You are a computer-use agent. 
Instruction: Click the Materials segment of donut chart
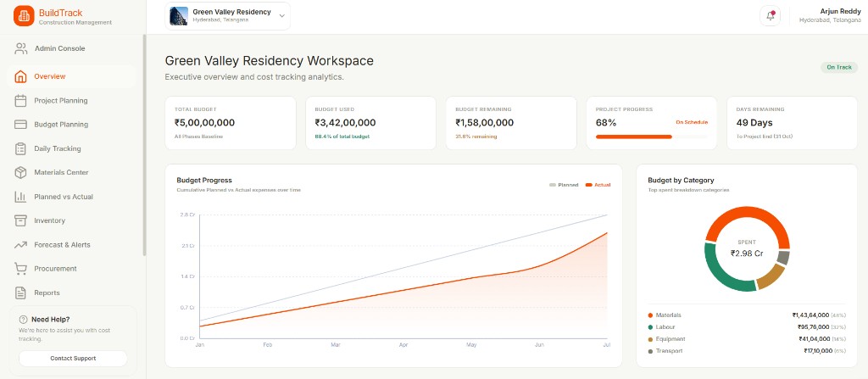pos(747,221)
